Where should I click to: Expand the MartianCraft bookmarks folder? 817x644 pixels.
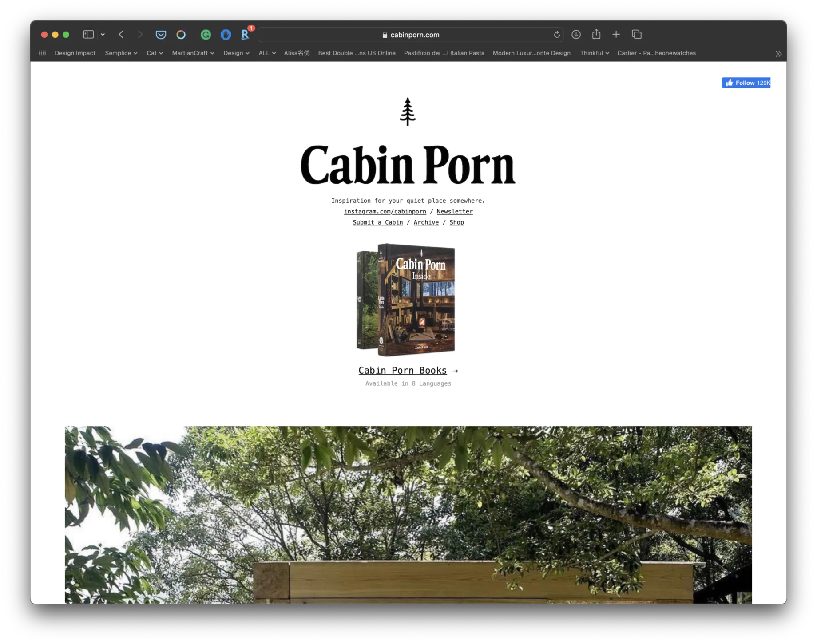pyautogui.click(x=193, y=53)
